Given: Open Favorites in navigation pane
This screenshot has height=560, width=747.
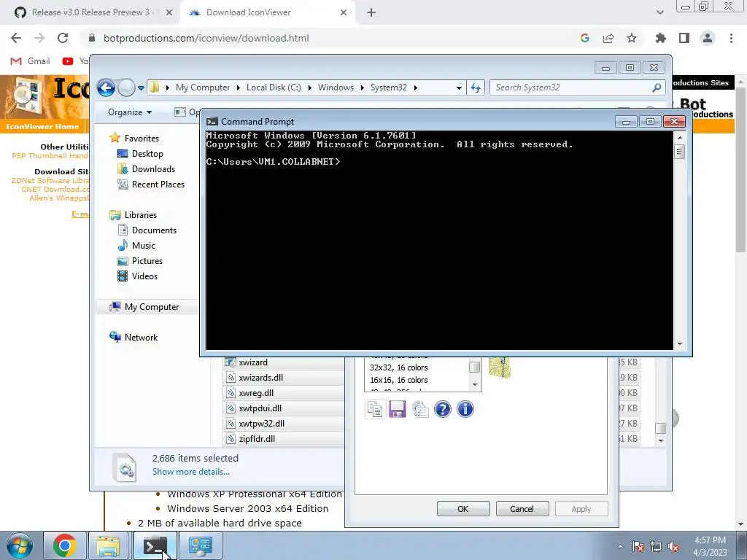Looking at the screenshot, I should pyautogui.click(x=142, y=138).
